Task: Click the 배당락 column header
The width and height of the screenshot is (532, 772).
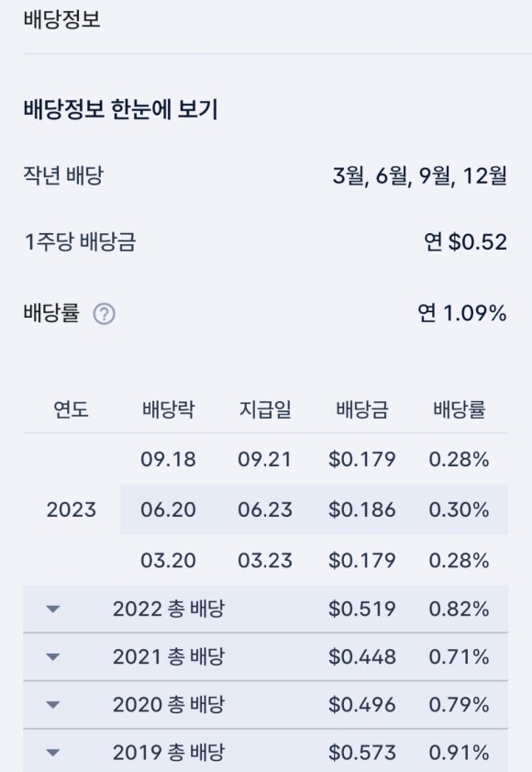Action: [168, 409]
